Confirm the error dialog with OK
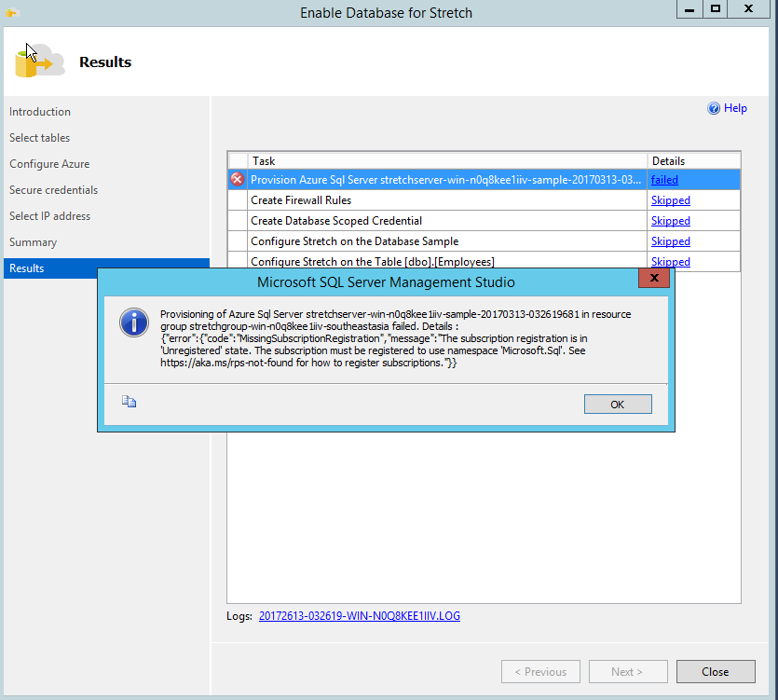The height and width of the screenshot is (700, 778). pyautogui.click(x=618, y=405)
